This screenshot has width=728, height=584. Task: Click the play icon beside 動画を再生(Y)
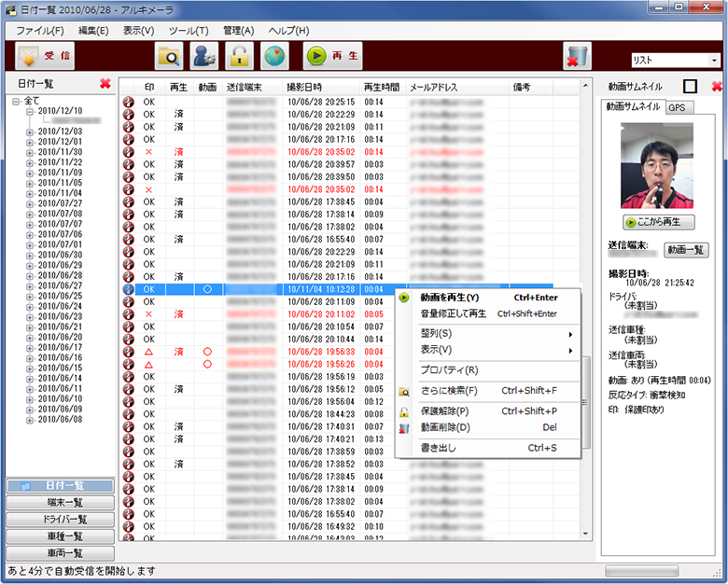click(404, 298)
